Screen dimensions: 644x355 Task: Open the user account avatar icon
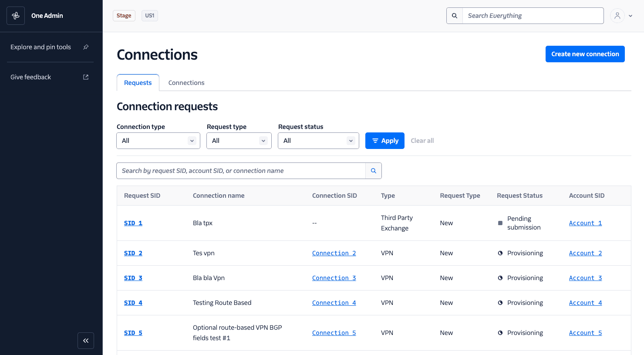[617, 15]
